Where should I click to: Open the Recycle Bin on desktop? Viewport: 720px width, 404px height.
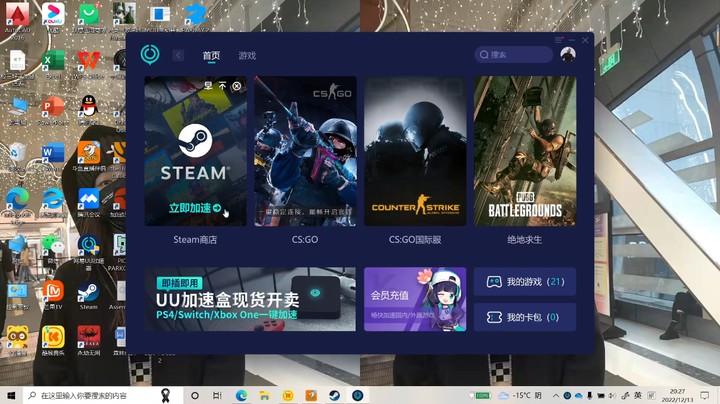(x=17, y=157)
